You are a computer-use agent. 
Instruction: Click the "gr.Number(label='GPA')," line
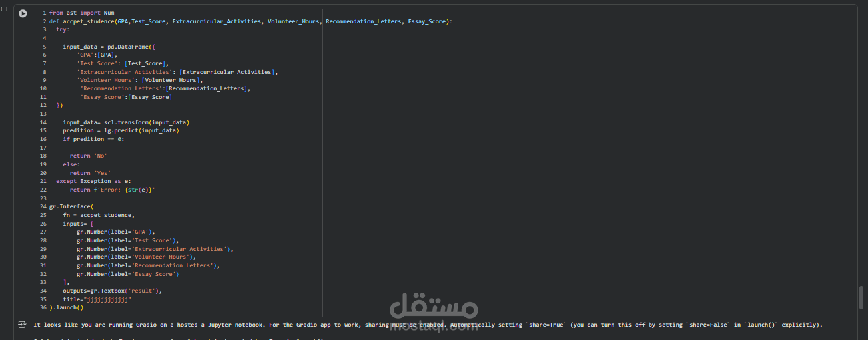[x=116, y=232]
